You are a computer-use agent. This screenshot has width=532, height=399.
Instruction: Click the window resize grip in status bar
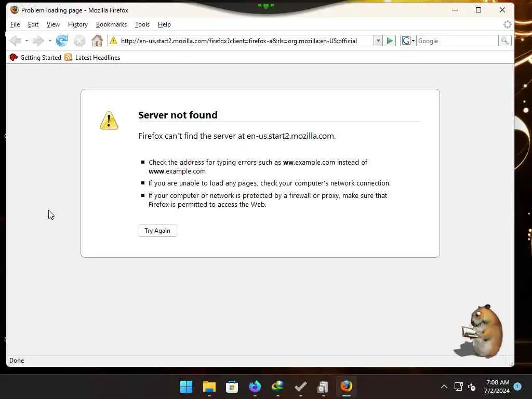coord(511,363)
